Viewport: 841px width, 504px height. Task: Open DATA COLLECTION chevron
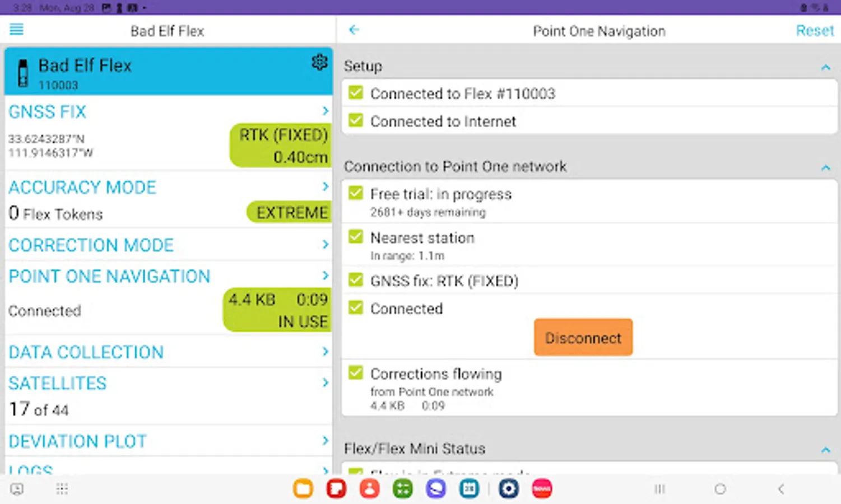click(325, 351)
